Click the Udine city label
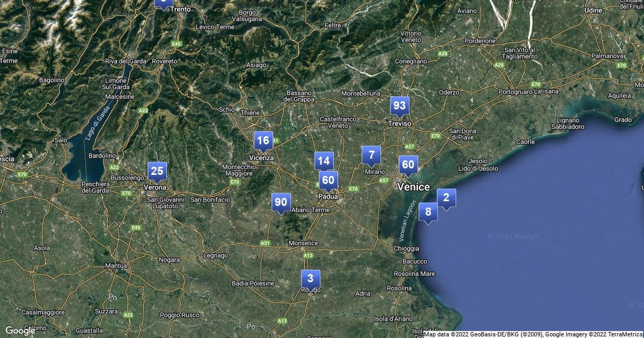The image size is (644, 338). coord(593,10)
